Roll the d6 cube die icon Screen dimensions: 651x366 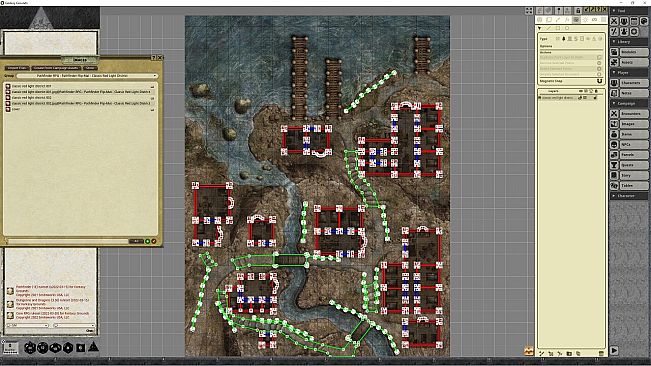pos(81,347)
